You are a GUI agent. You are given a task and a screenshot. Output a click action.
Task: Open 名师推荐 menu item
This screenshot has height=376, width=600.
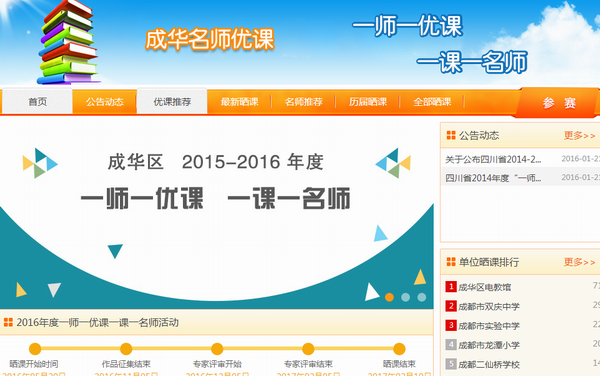[x=303, y=102]
